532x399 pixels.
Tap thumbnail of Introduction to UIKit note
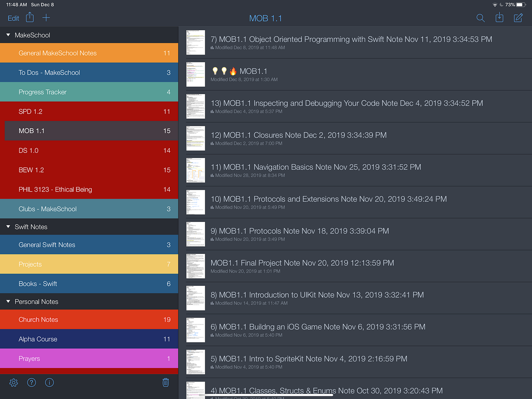(x=195, y=298)
